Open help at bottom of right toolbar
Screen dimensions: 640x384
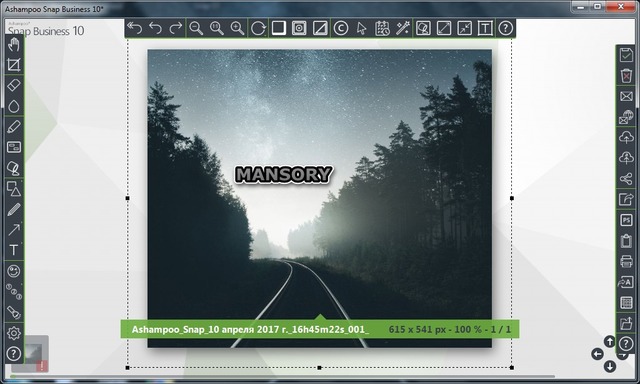pos(626,344)
